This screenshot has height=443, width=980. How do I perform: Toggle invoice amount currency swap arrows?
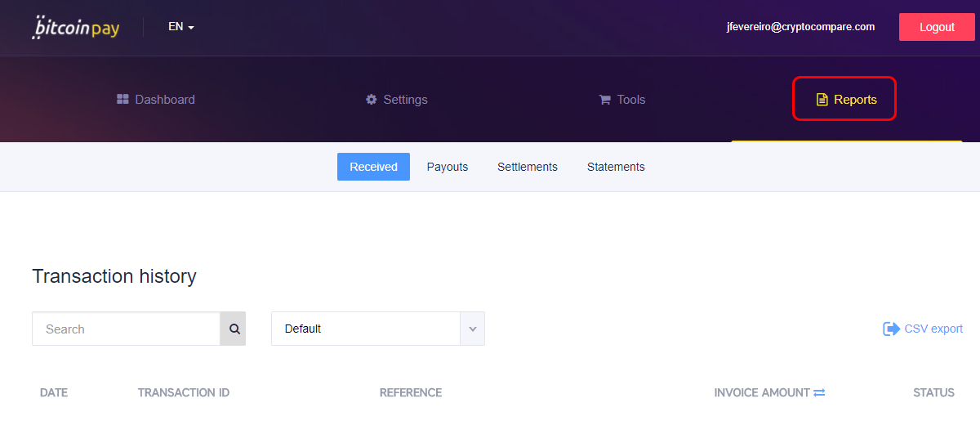click(x=819, y=393)
